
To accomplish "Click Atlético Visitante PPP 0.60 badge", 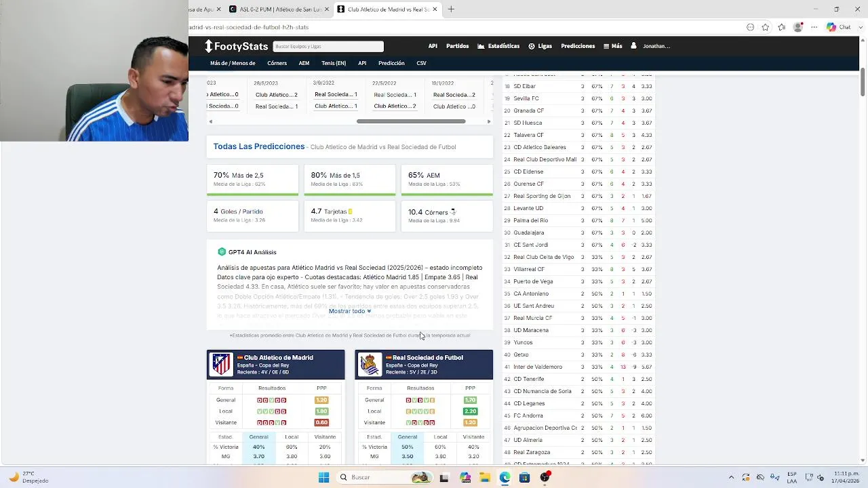I will pyautogui.click(x=321, y=422).
